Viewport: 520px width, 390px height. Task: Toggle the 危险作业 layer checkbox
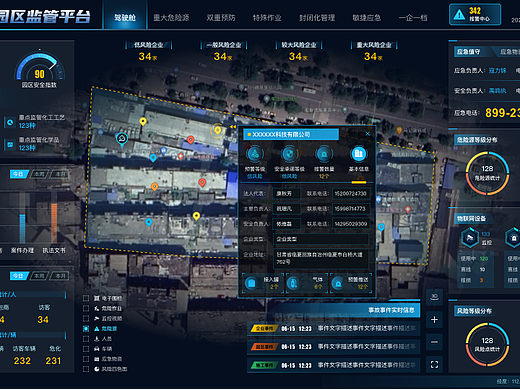[86, 308]
